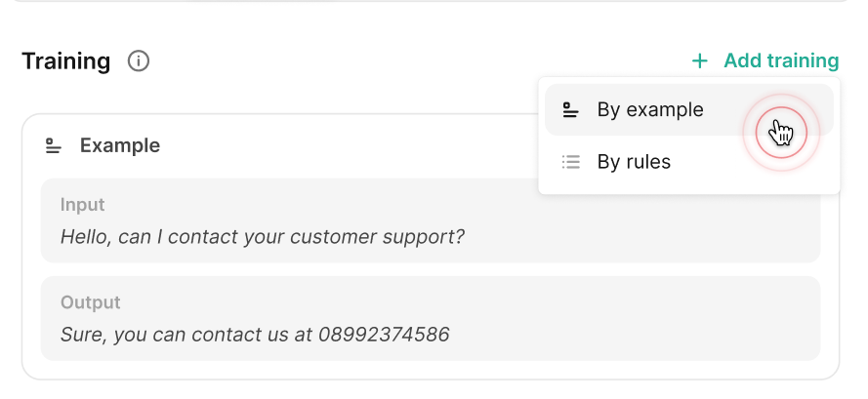
Task: Click the list icon left of By rules
Action: point(571,162)
